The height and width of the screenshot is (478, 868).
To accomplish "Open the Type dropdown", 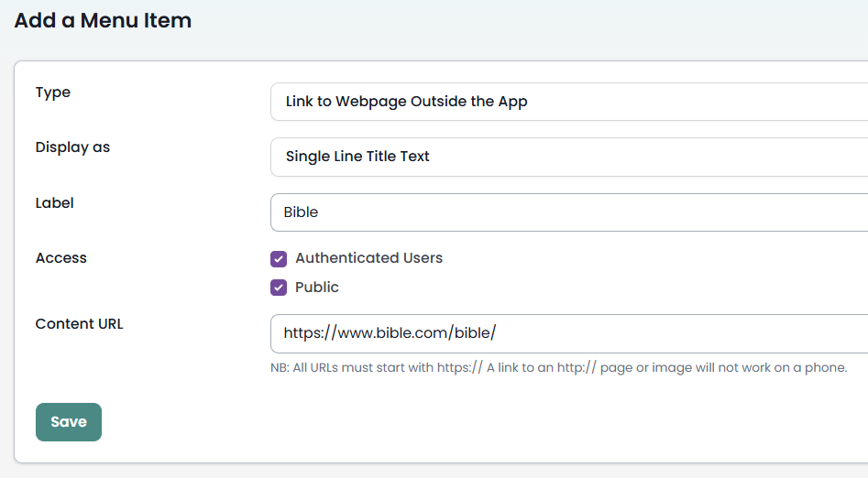I will pos(569,102).
